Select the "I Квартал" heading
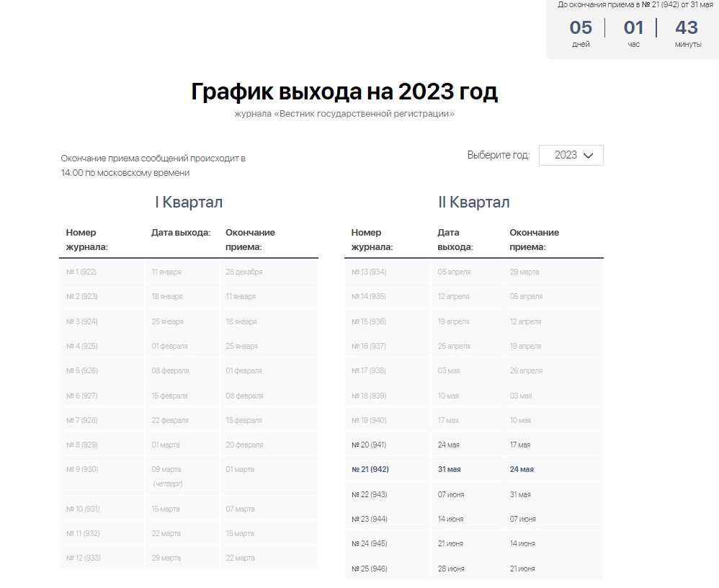This screenshot has height=588, width=719. point(189,202)
